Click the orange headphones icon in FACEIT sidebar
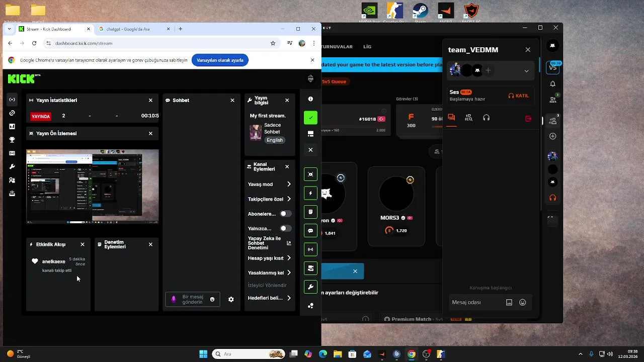Image resolution: width=644 pixels, height=362 pixels. click(x=552, y=198)
